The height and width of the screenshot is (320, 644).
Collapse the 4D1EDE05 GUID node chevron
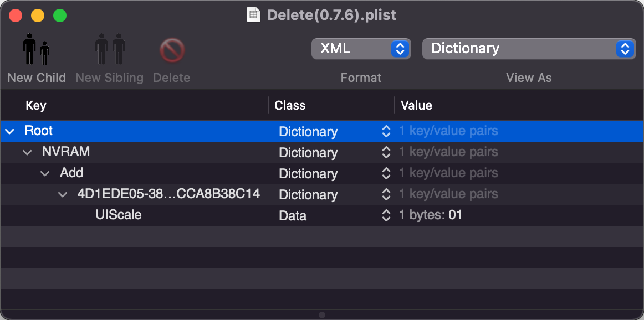63,194
